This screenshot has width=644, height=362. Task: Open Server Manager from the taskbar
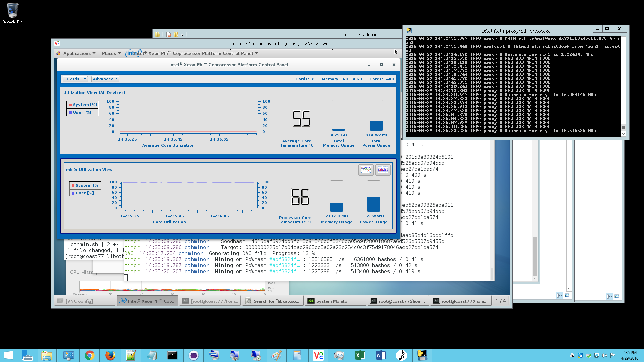click(x=27, y=355)
